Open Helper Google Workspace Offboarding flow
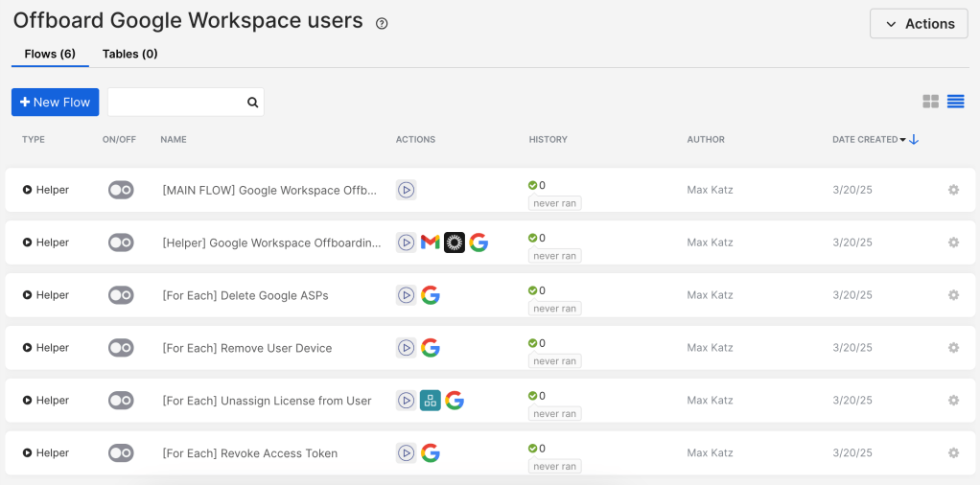This screenshot has width=980, height=485. pos(272,242)
